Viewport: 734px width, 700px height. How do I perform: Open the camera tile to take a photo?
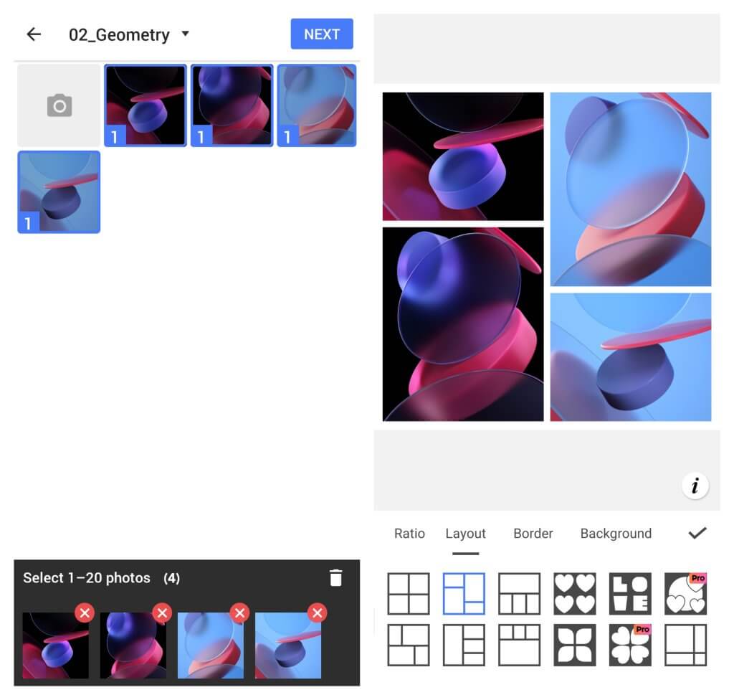(x=59, y=105)
